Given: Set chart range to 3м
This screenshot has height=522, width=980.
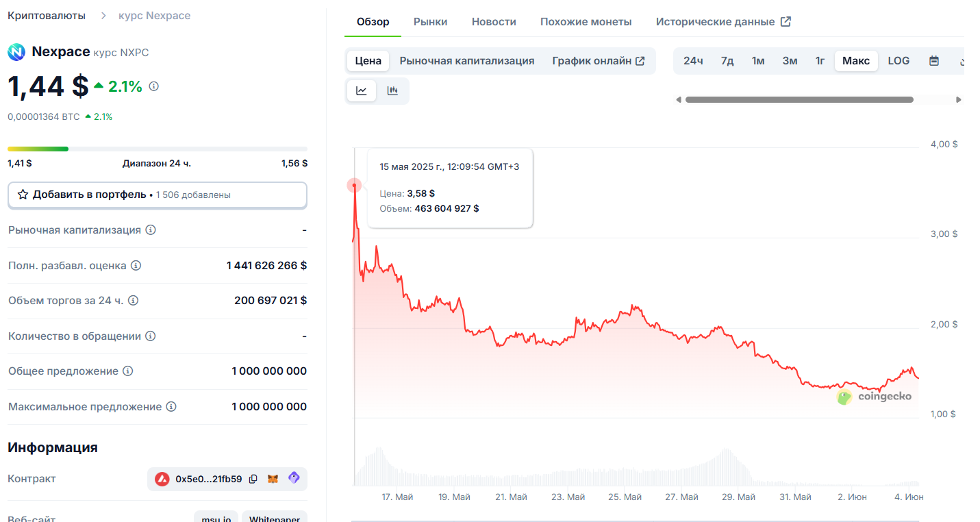Looking at the screenshot, I should (x=790, y=61).
